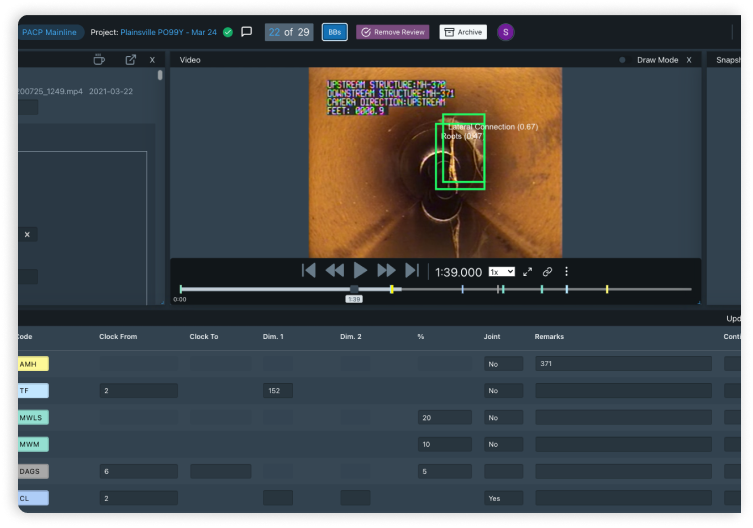Skip to the end of the video
This screenshot has width=753, height=528.
(x=411, y=270)
